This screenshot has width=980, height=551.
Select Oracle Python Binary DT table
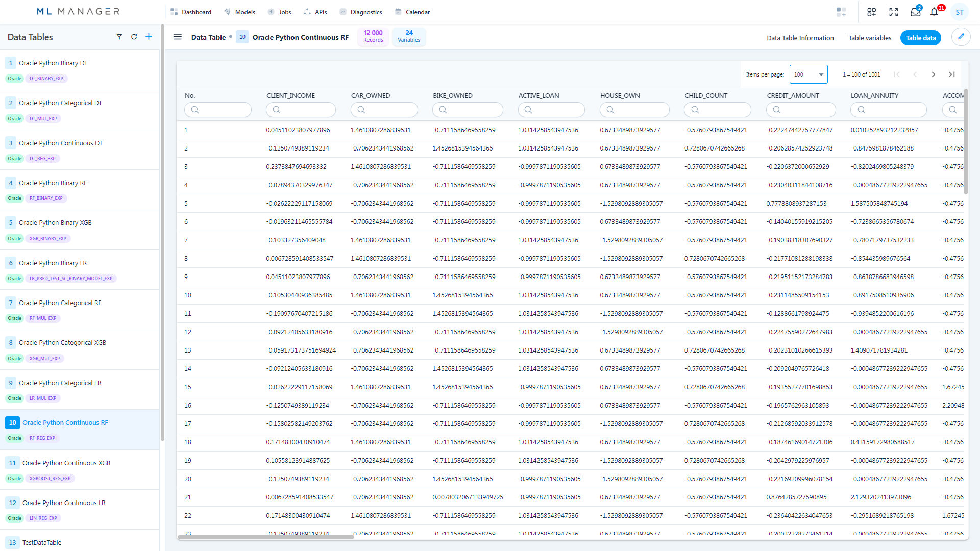point(80,70)
